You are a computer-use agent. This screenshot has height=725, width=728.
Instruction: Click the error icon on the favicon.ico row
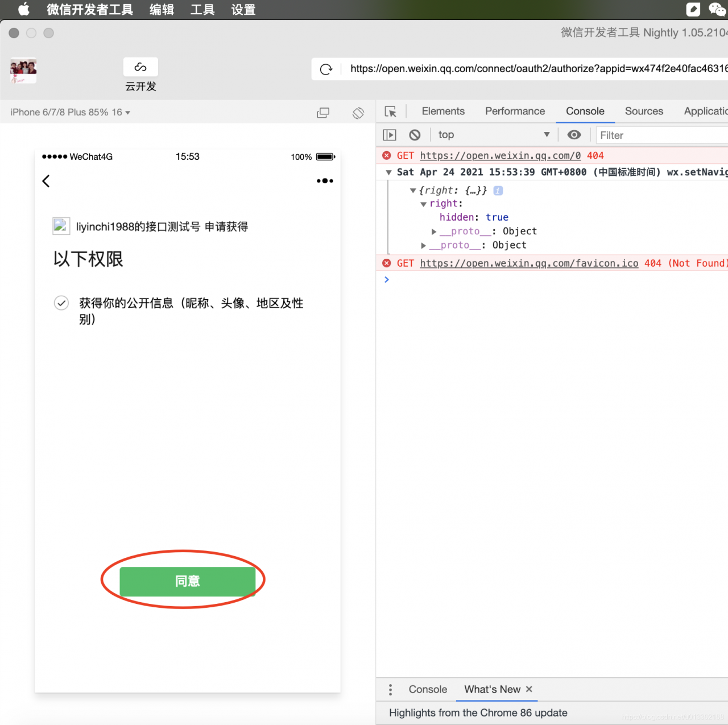tap(387, 263)
